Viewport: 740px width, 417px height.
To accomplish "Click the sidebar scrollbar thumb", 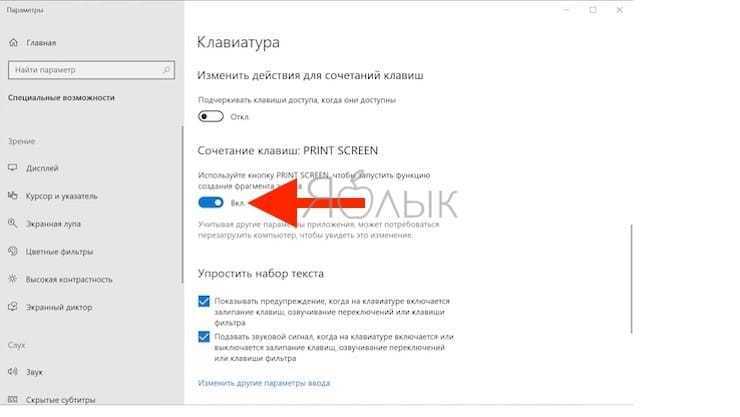I will 182,204.
